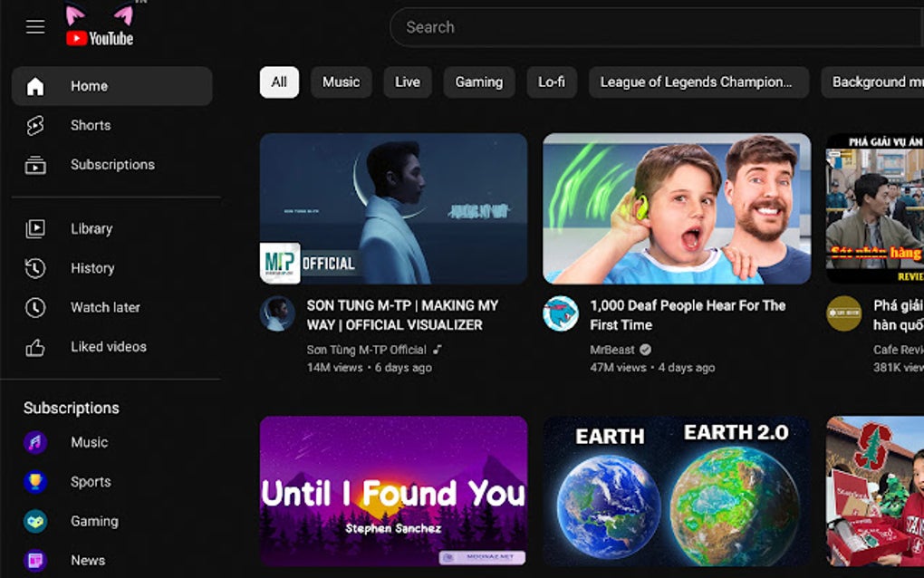Open Subscriptions from the sidebar
This screenshot has height=578, width=924.
coord(111,164)
